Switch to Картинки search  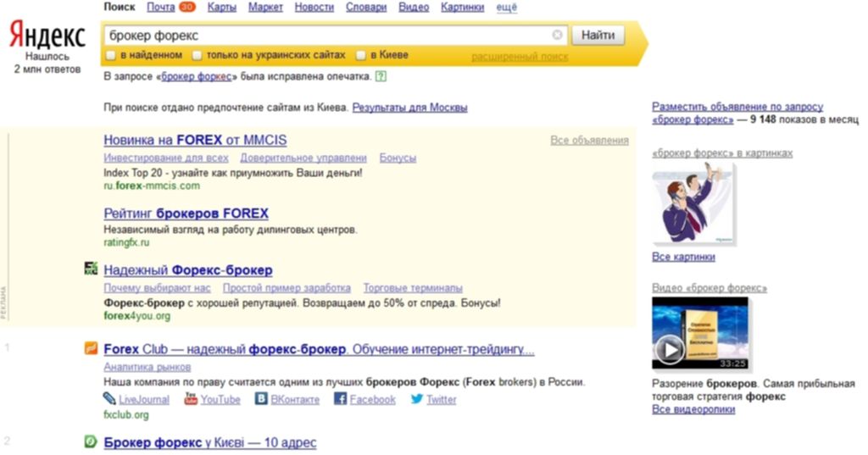[462, 7]
